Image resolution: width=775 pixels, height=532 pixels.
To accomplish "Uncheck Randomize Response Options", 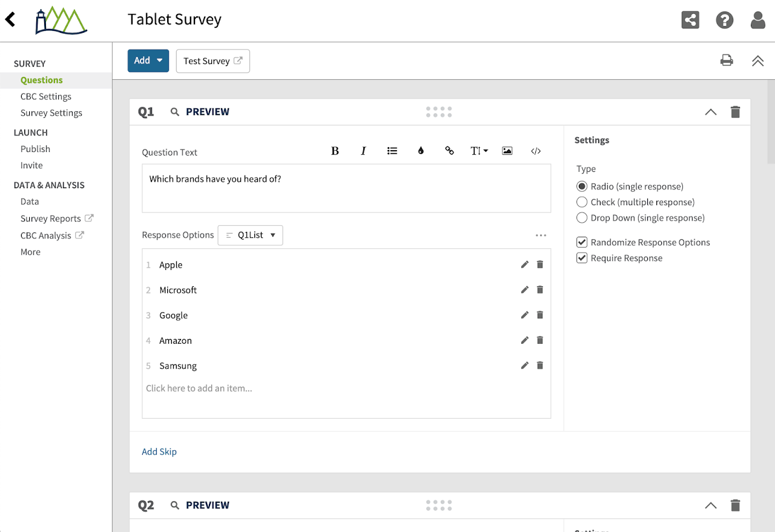I will point(582,242).
